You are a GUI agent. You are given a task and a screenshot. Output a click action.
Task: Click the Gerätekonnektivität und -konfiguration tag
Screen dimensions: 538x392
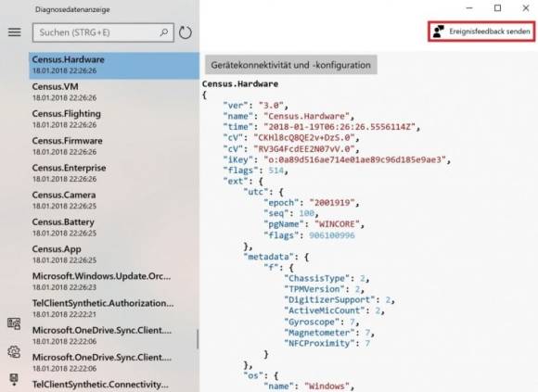291,65
